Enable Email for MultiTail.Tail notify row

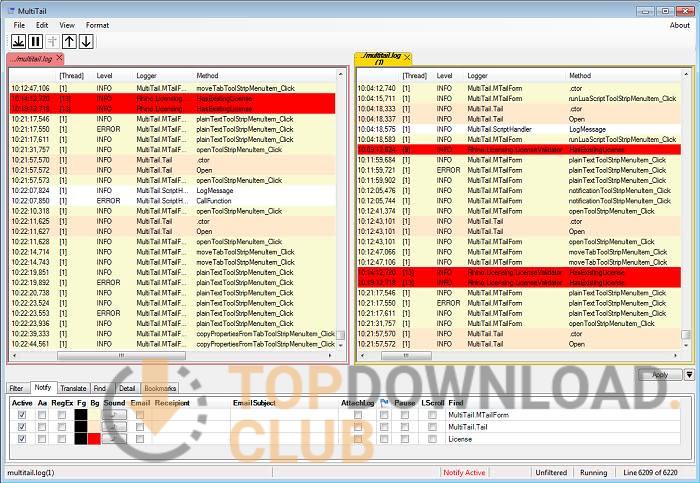click(x=140, y=427)
